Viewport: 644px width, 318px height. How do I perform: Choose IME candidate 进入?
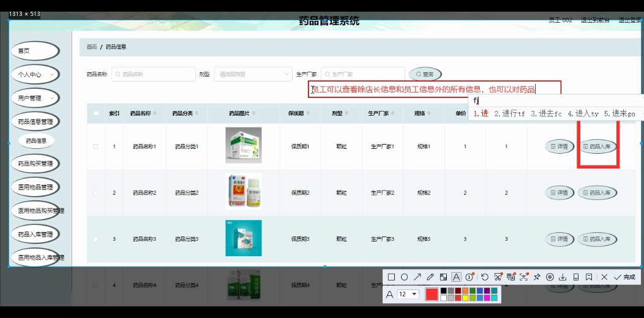click(583, 114)
